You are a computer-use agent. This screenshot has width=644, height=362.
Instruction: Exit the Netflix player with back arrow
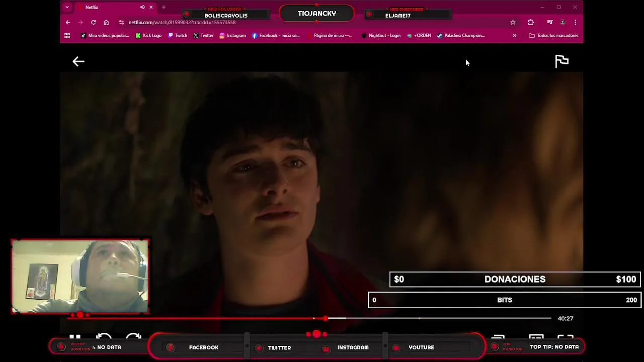(x=78, y=61)
